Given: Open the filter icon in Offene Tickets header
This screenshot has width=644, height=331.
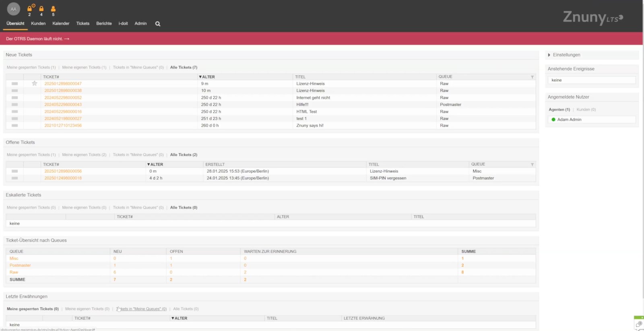Looking at the screenshot, I should (532, 164).
